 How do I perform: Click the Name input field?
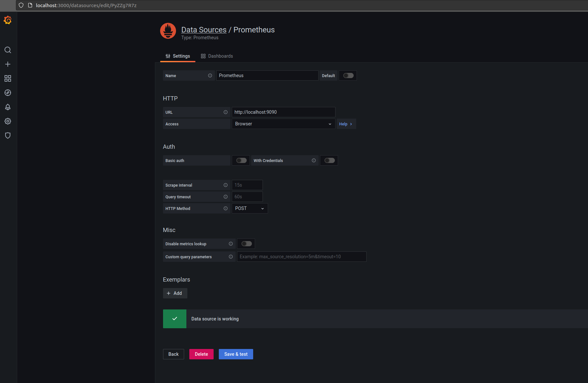coord(267,75)
